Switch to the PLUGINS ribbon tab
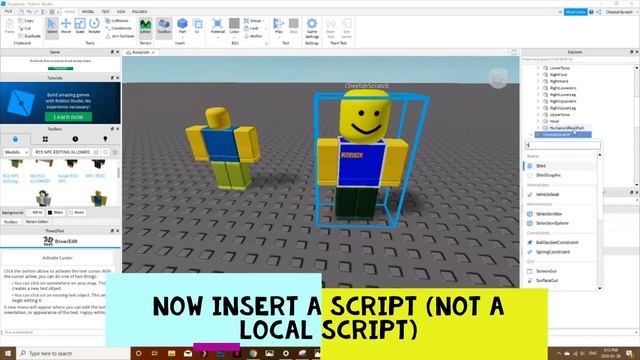 pos(140,12)
